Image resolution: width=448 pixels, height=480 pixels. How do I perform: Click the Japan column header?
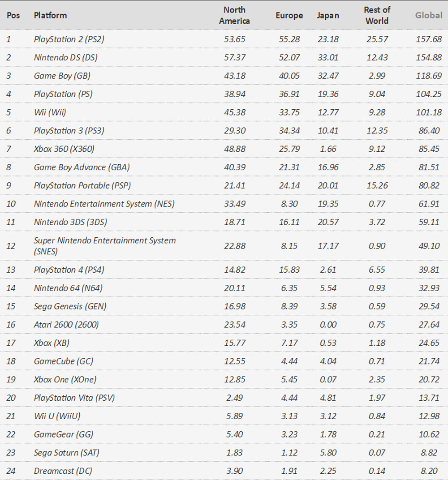328,15
